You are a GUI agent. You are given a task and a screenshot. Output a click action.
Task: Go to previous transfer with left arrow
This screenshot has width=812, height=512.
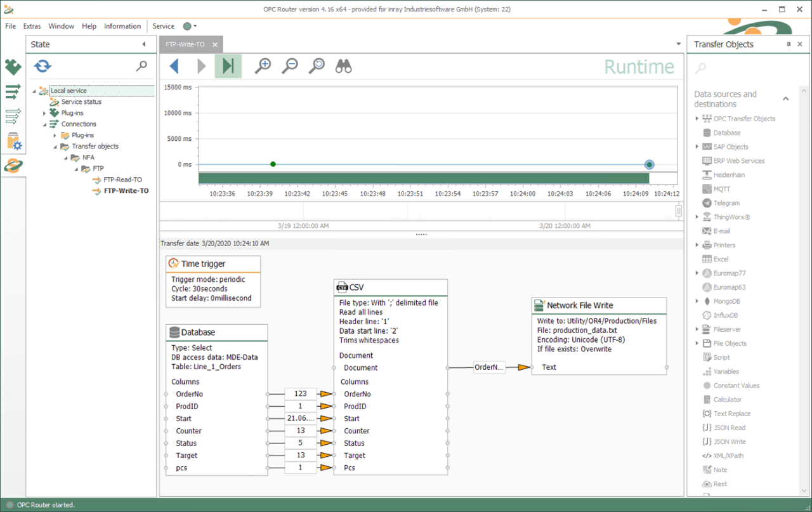tap(174, 66)
